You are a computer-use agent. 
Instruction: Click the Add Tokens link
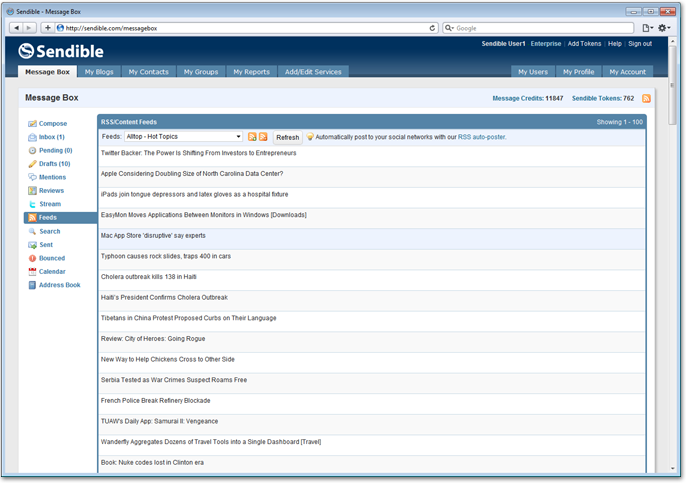(x=584, y=44)
